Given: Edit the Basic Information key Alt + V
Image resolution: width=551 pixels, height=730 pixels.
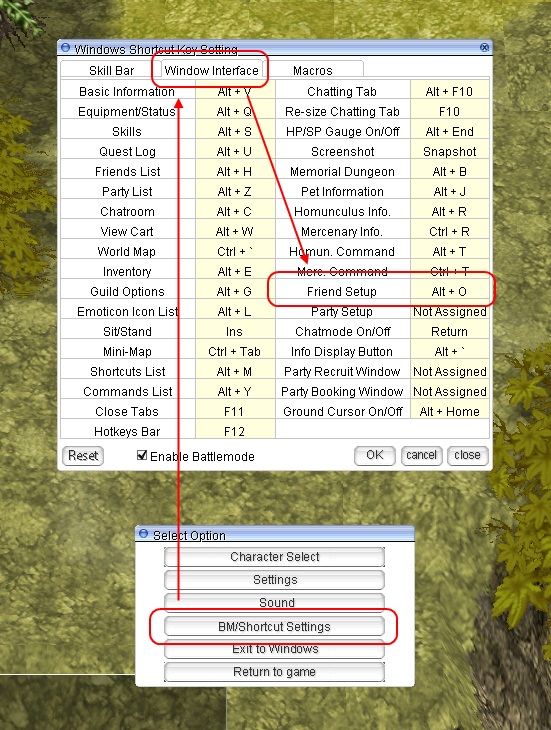Looking at the screenshot, I should pyautogui.click(x=235, y=91).
